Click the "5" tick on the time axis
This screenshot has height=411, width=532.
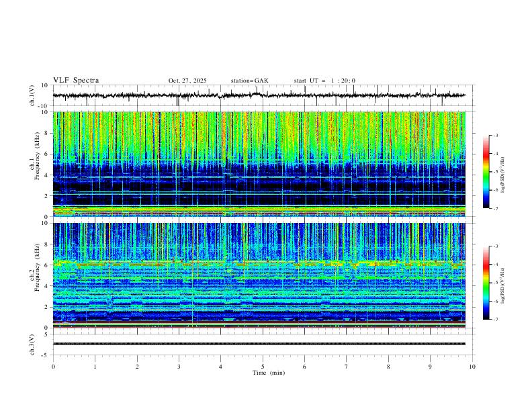pyautogui.click(x=263, y=367)
